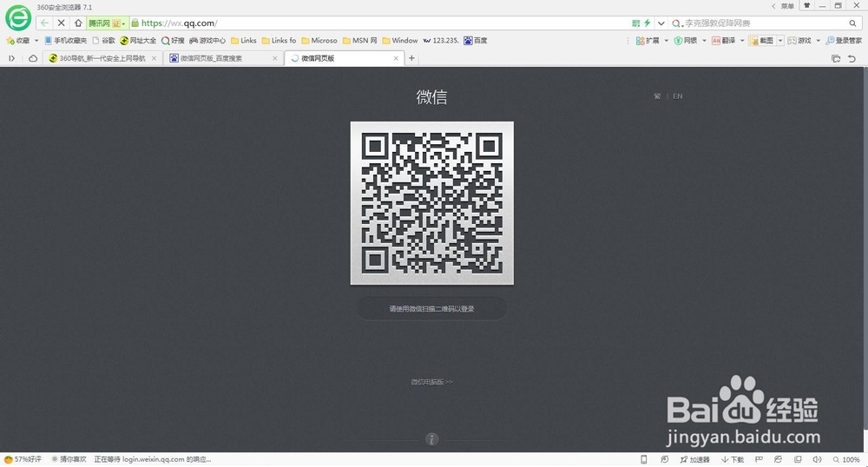Close the 微信网页版 tab
868x467 pixels.
click(x=396, y=58)
